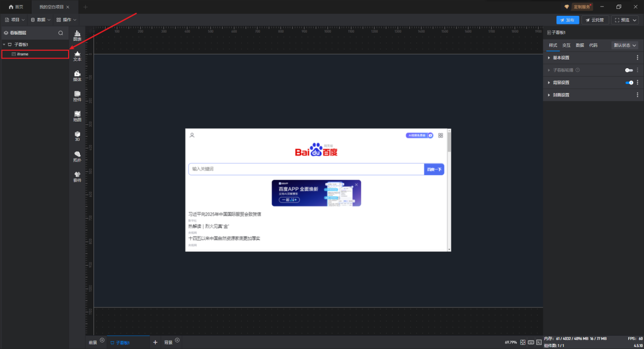Open the 套件 kit component category
Viewport: 644px width, 349px height.
77,177
